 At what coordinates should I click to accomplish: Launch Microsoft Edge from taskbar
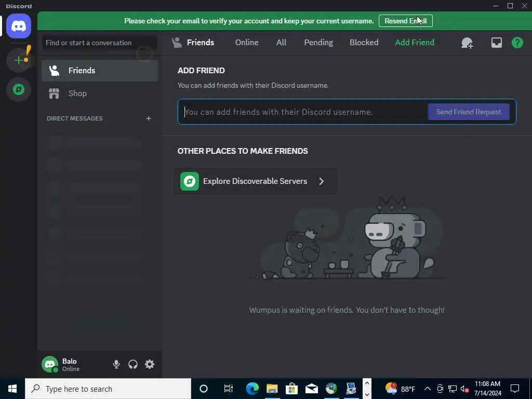[x=252, y=389]
